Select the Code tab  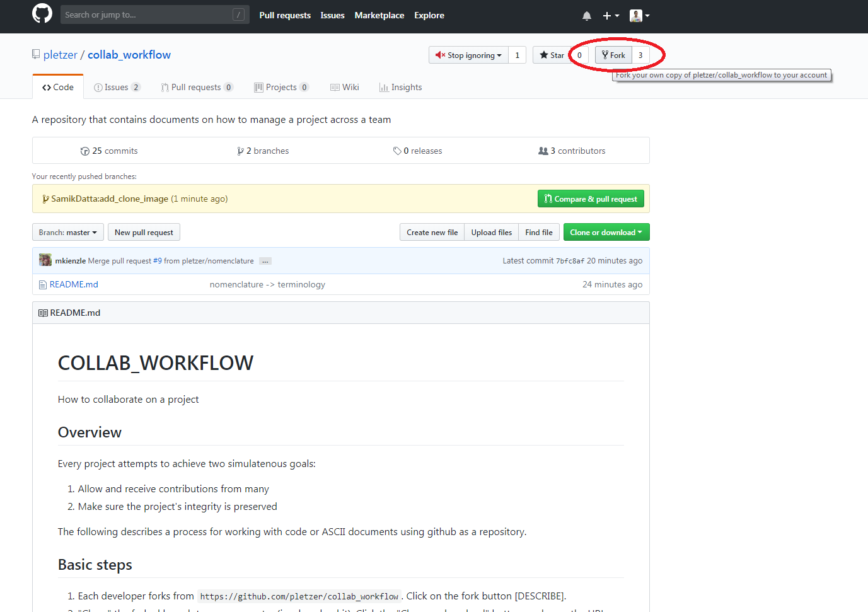(x=58, y=87)
